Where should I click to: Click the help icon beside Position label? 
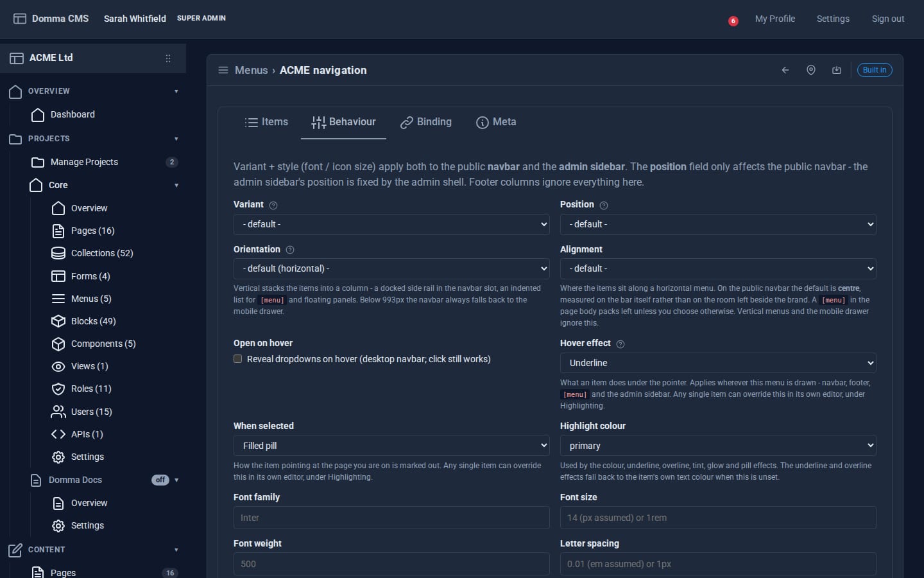(x=604, y=206)
